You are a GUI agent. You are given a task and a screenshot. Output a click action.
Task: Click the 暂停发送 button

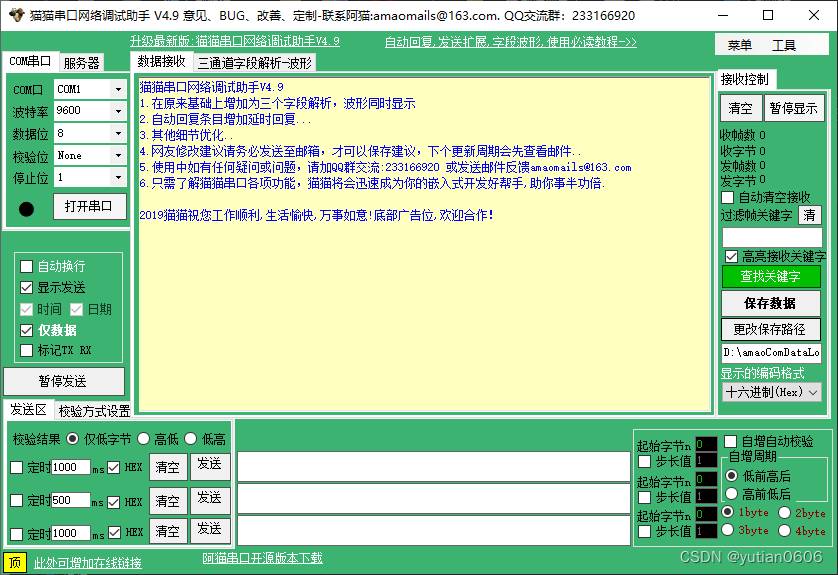[64, 382]
